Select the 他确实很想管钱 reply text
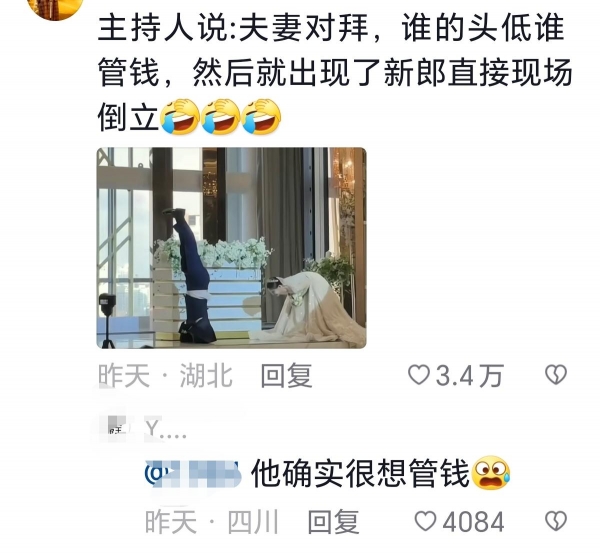 [x=360, y=474]
